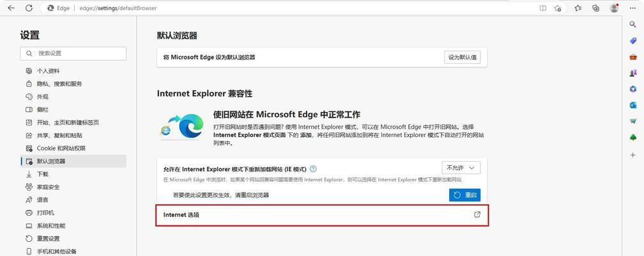This screenshot has height=256, width=644.
Task: Open 打印机 settings section
Action: 73,212
